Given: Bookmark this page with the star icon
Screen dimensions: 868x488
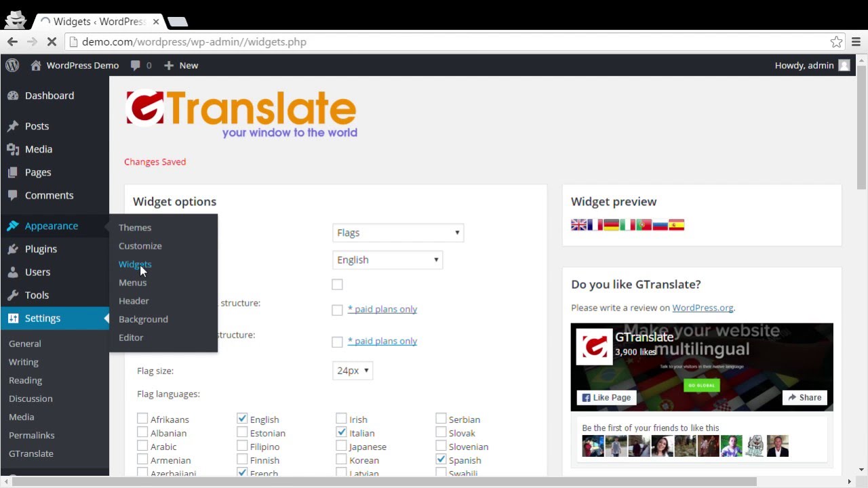Looking at the screenshot, I should tap(837, 42).
